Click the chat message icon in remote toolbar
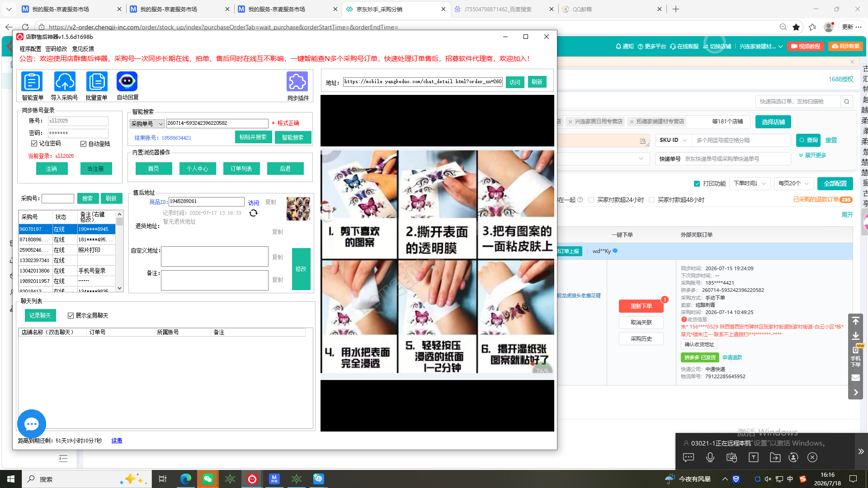 click(x=689, y=457)
